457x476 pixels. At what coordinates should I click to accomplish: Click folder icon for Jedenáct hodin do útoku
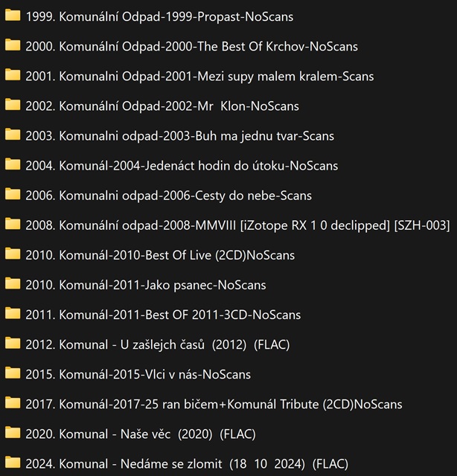[x=13, y=164]
